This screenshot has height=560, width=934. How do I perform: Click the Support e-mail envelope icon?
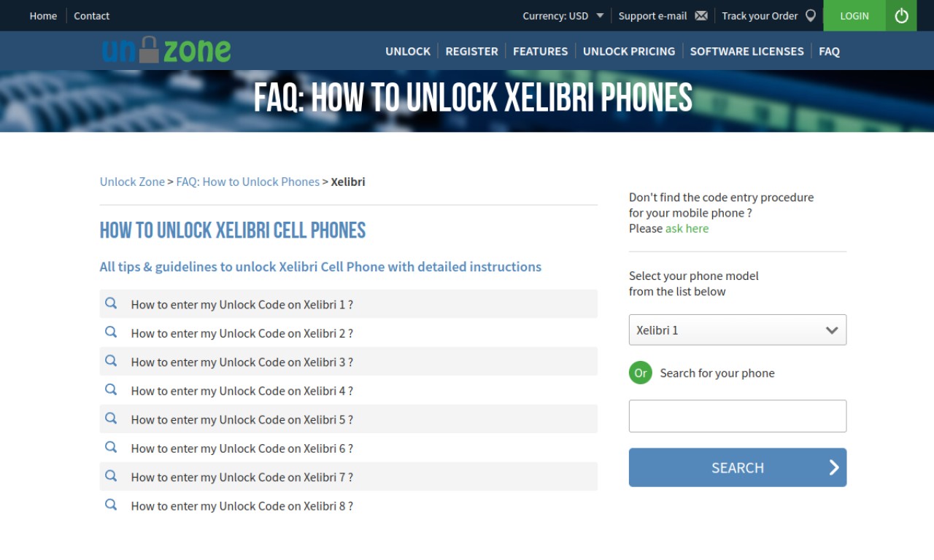701,15
